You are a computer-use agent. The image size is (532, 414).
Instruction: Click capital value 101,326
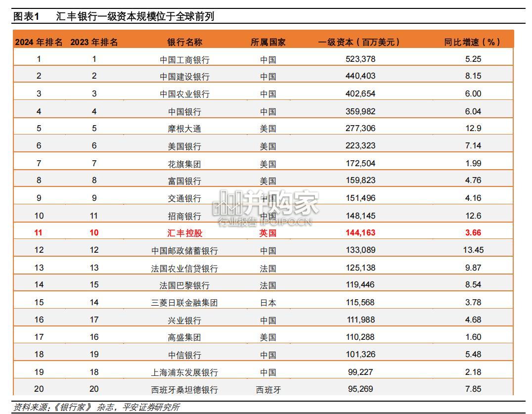click(360, 354)
